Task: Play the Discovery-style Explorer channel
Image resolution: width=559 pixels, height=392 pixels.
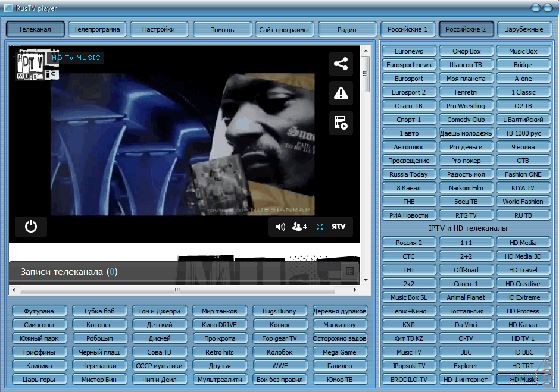Action: pyautogui.click(x=466, y=366)
